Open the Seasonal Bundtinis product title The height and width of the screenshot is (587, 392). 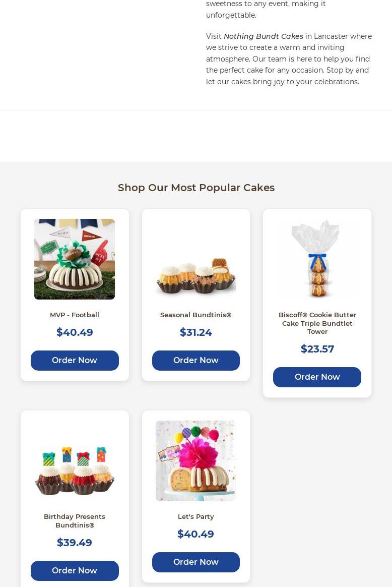click(x=195, y=315)
